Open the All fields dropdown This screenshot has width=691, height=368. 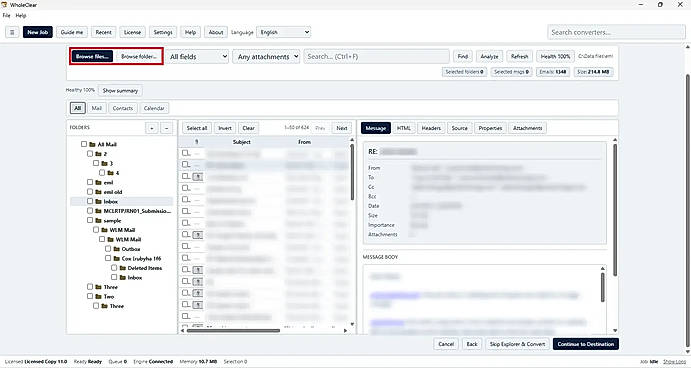tap(197, 56)
